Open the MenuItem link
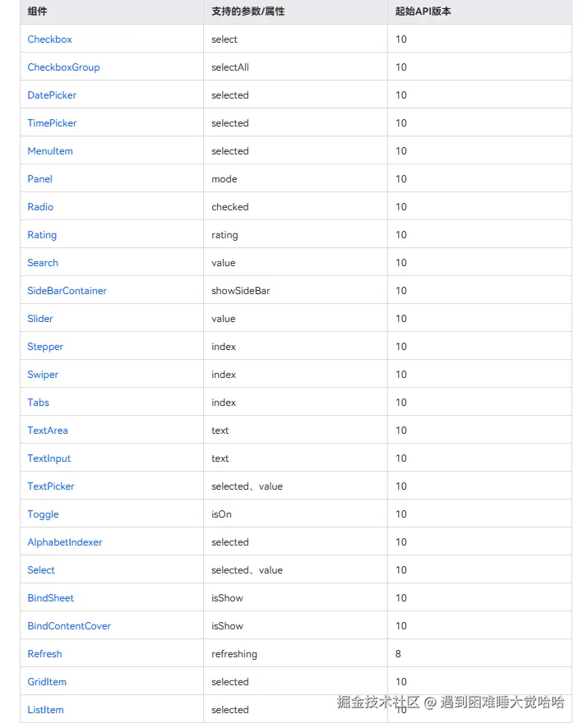Screen dimensions: 583x728 pyautogui.click(x=50, y=151)
